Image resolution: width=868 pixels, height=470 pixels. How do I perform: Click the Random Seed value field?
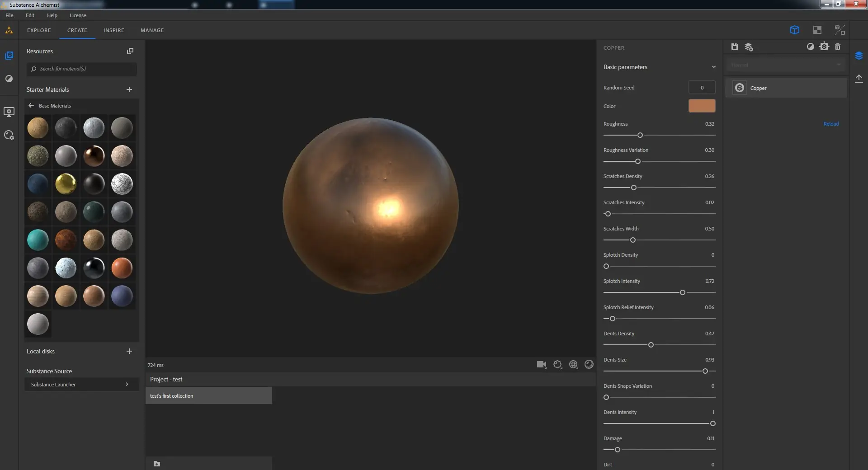click(702, 88)
